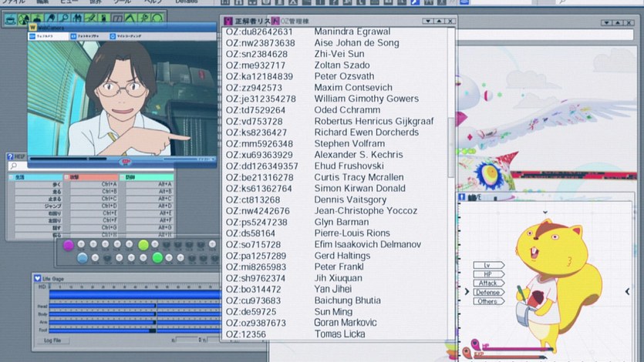The height and width of the screenshot is (362, 644).
Task: Click the large magenta round button
Action: coord(68,245)
